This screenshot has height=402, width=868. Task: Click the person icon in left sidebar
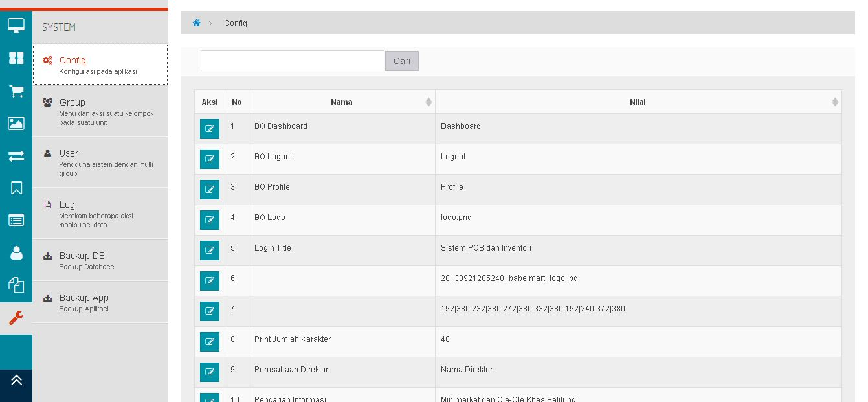(x=16, y=252)
